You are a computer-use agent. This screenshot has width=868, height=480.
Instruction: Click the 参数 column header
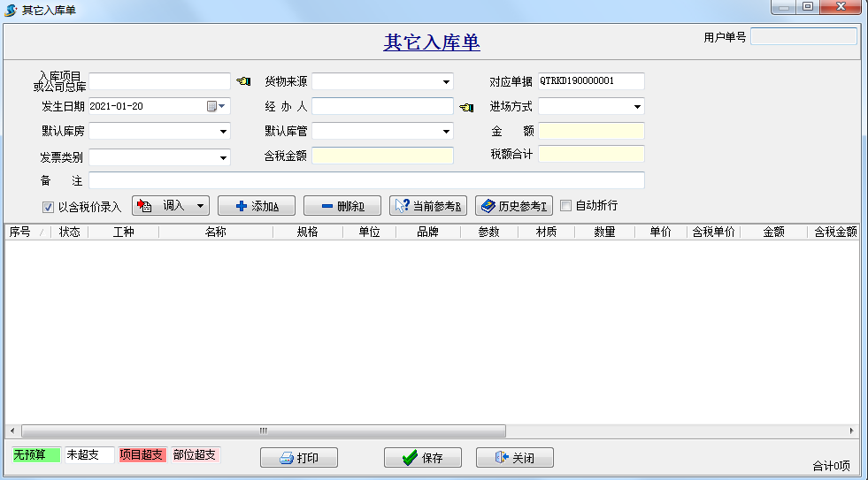pyautogui.click(x=488, y=232)
